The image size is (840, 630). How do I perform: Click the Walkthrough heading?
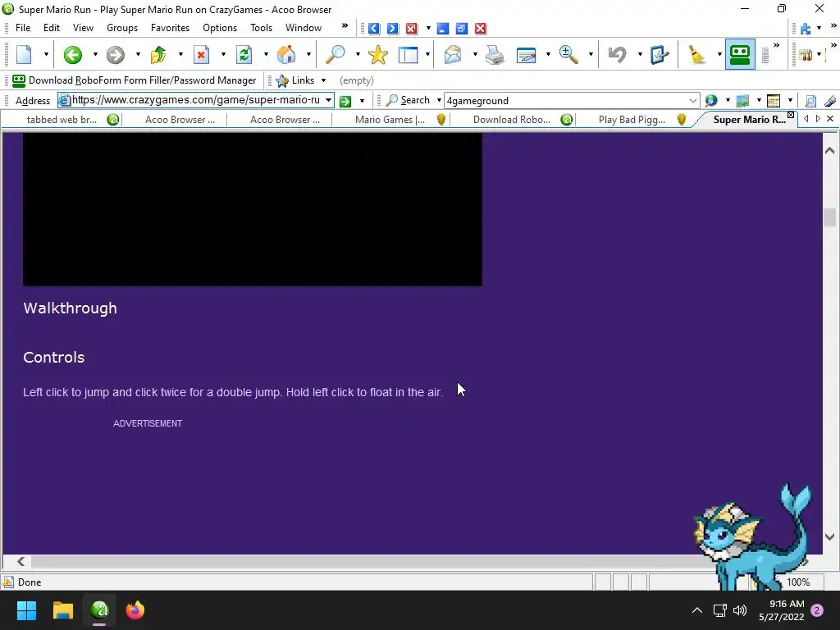71,308
